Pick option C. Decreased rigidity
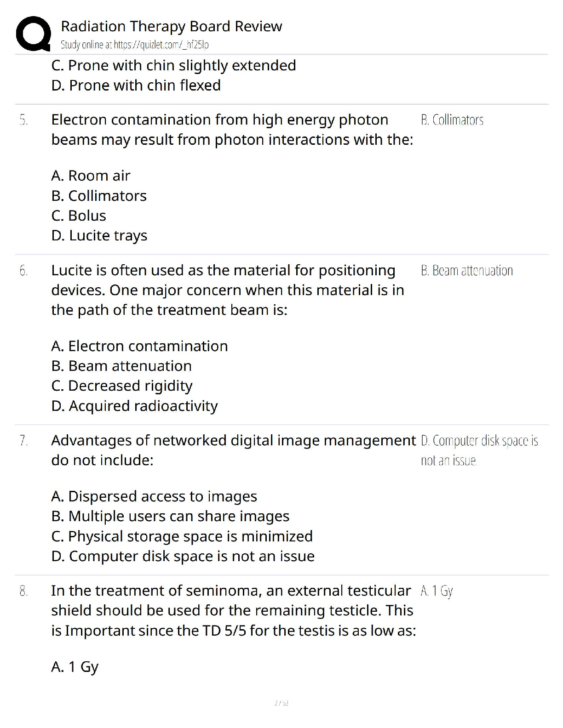This screenshot has height=728, width=563. pos(122,386)
